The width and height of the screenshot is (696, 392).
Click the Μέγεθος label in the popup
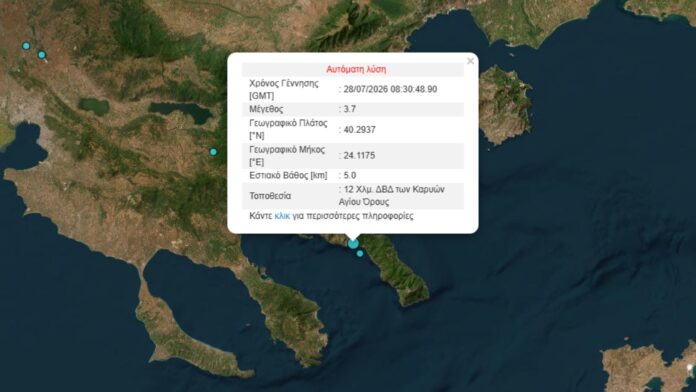click(x=266, y=109)
